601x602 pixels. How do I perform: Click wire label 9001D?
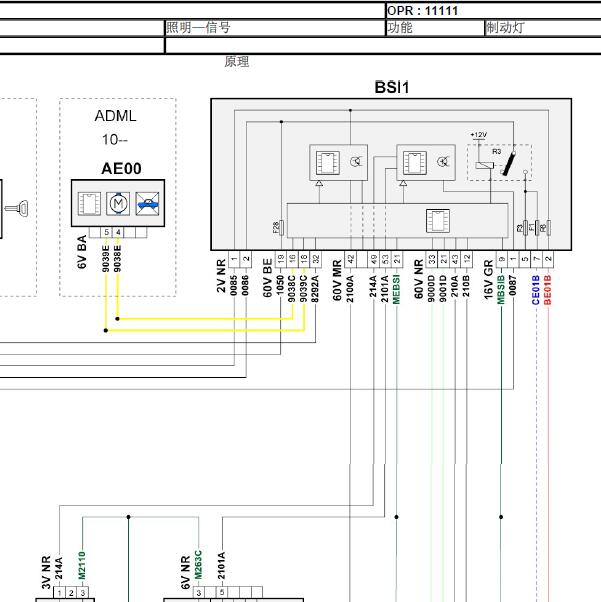pyautogui.click(x=443, y=289)
